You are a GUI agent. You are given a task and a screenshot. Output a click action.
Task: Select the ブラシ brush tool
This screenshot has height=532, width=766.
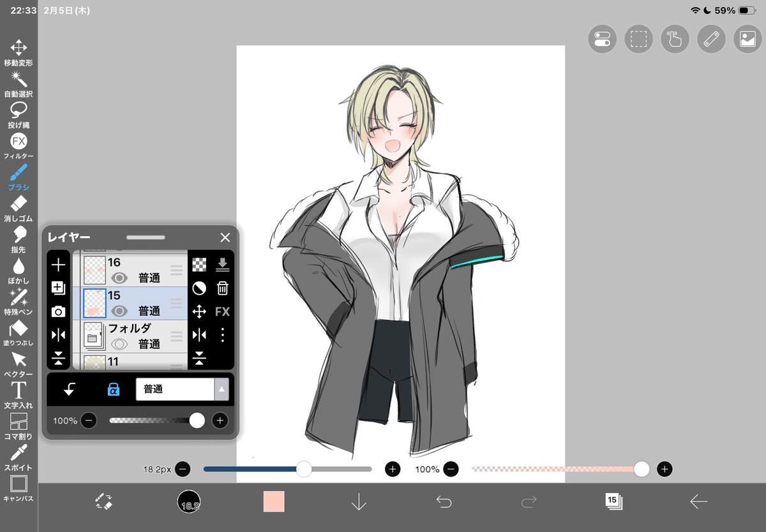point(19,178)
